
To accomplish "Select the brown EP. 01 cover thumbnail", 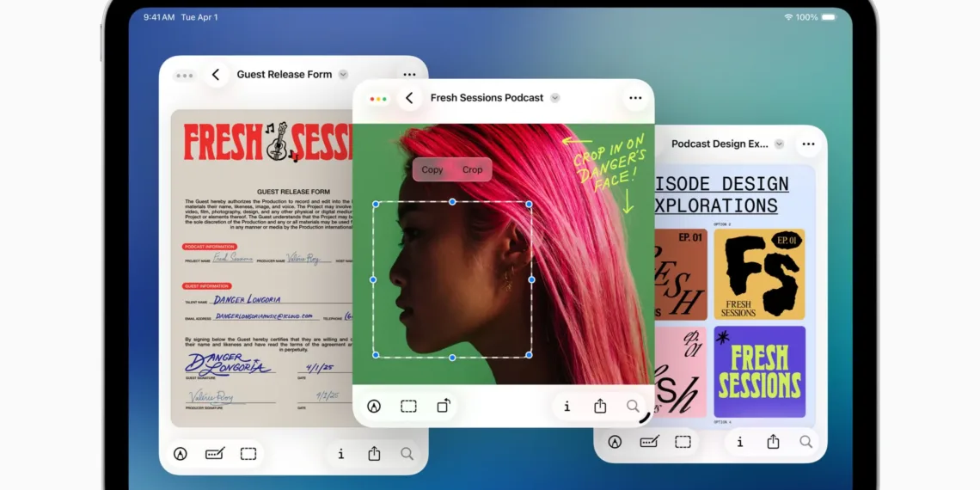I will tap(681, 274).
